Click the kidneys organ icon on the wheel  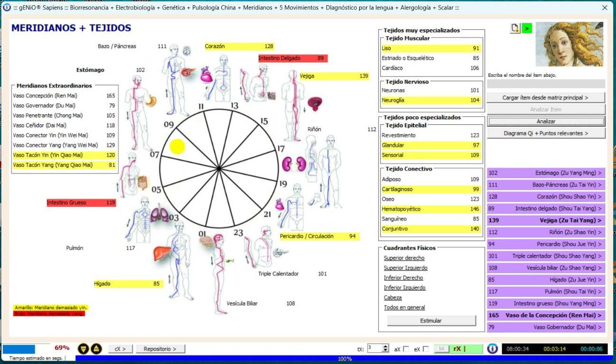tap(289, 164)
